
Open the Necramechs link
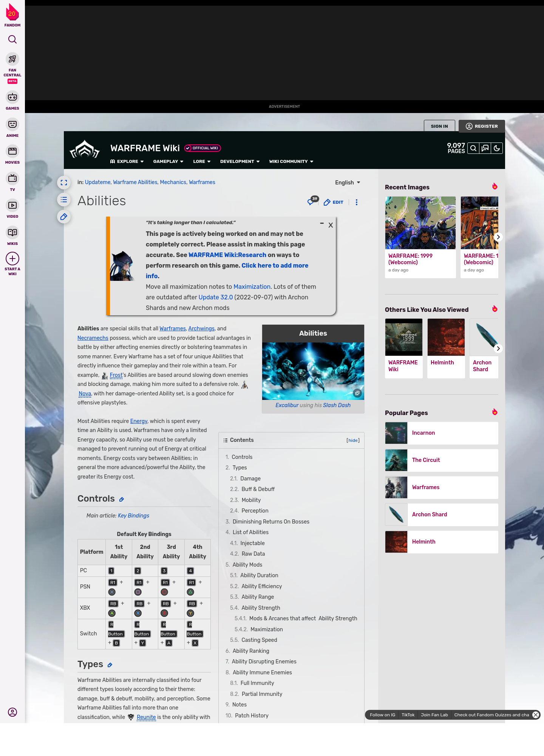coord(93,338)
